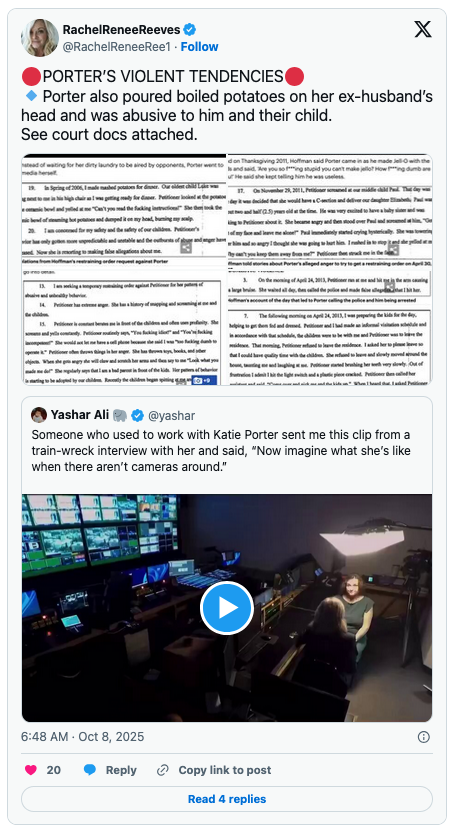This screenshot has height=831, width=458.
Task: Click the reply speech bubble icon
Action: tap(90, 770)
